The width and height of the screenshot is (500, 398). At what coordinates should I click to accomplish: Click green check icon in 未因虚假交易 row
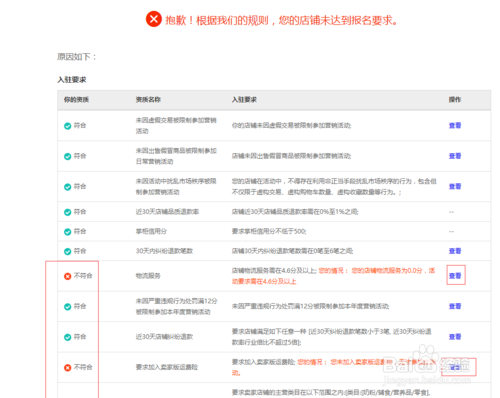tap(68, 126)
